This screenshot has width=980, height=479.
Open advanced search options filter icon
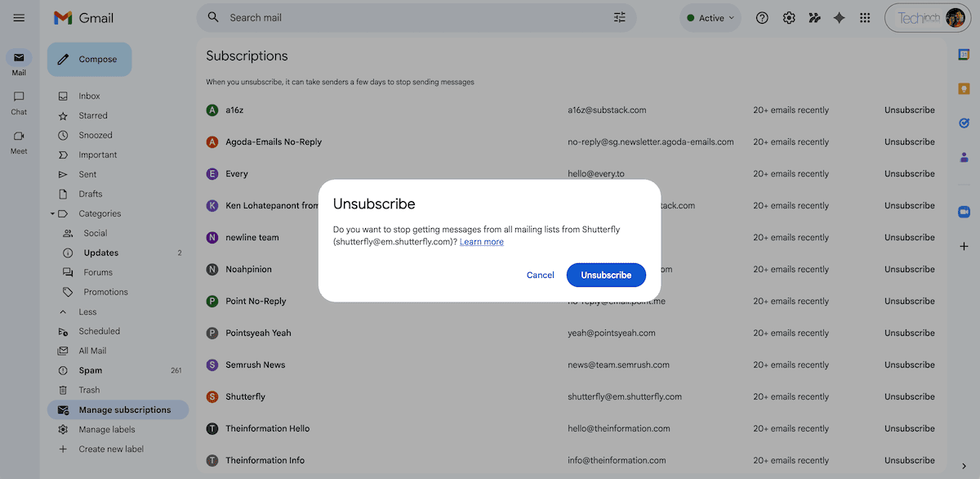pyautogui.click(x=619, y=16)
